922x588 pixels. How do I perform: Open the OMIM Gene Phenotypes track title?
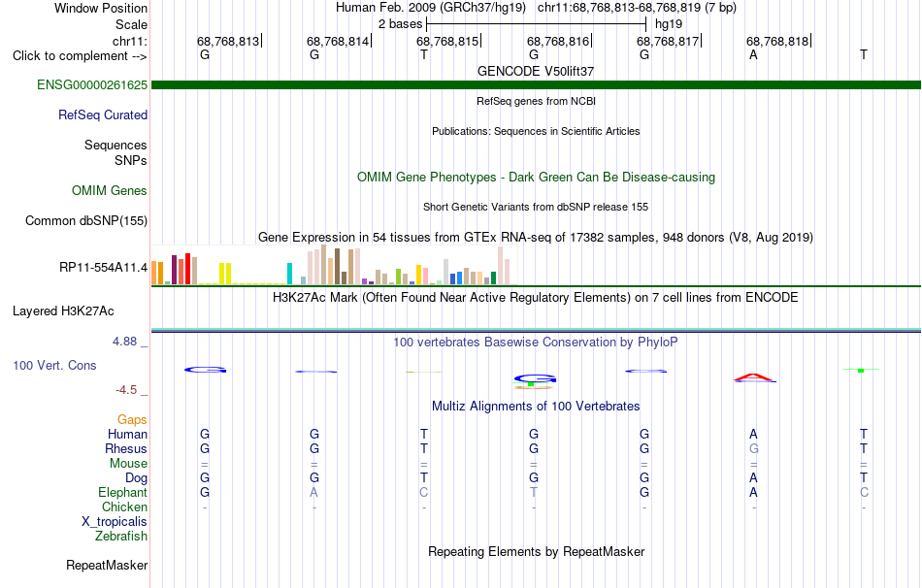[x=536, y=177]
